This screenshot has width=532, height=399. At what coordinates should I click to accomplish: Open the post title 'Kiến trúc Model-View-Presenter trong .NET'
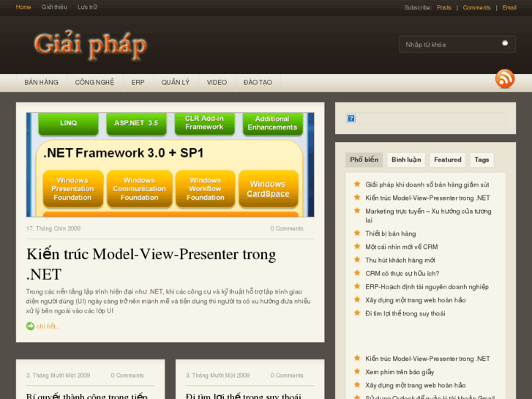[151, 264]
